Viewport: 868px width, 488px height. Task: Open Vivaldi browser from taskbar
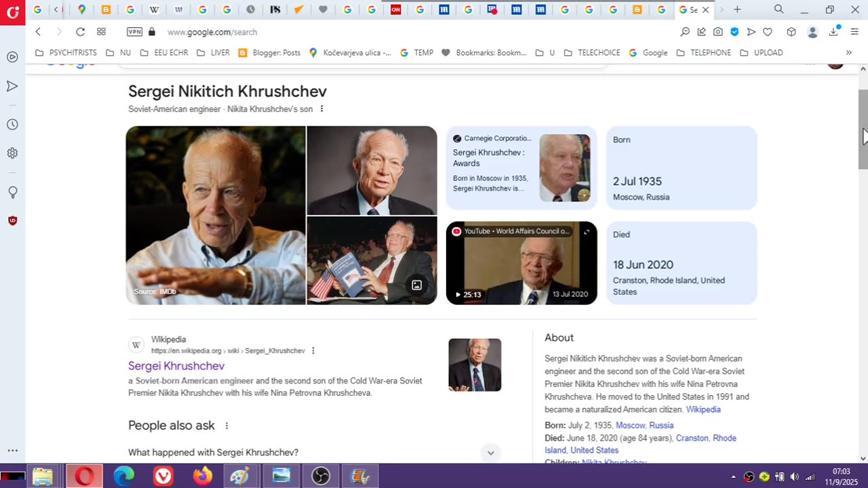pyautogui.click(x=163, y=476)
